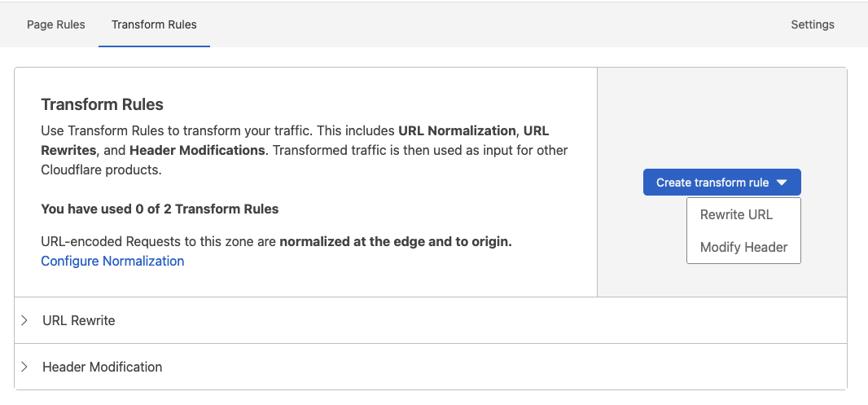Open the Configure Normalization link

pyautogui.click(x=112, y=261)
